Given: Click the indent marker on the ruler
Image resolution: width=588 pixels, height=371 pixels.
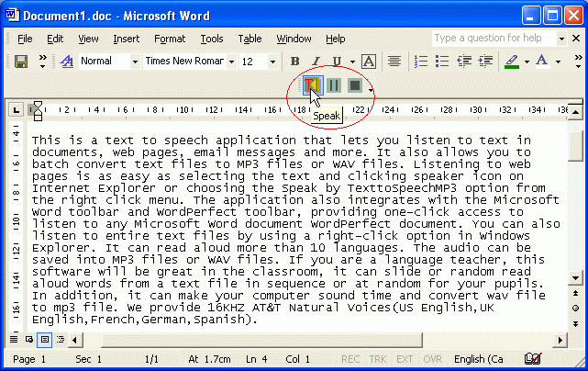Looking at the screenshot, I should 38,111.
